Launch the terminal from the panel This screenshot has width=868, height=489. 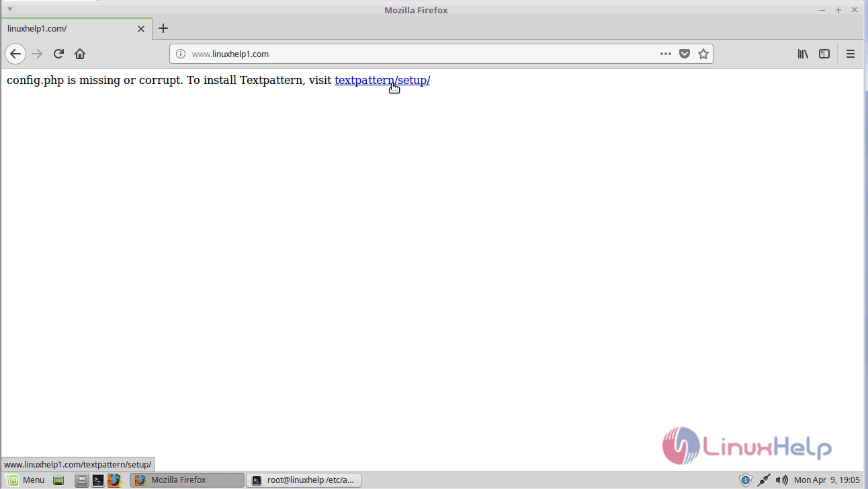(x=98, y=480)
